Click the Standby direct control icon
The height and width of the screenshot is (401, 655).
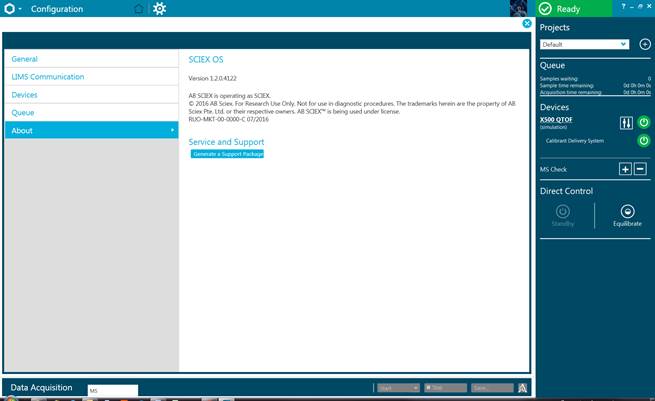pos(563,215)
